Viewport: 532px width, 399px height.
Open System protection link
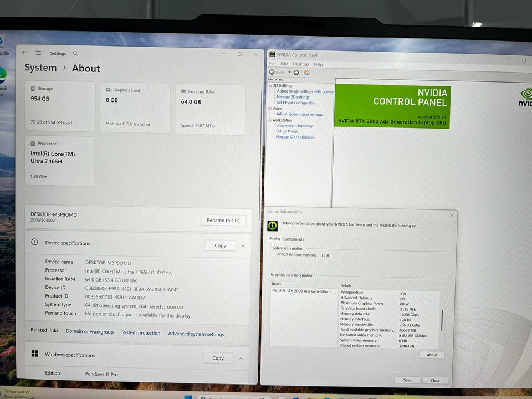click(141, 333)
